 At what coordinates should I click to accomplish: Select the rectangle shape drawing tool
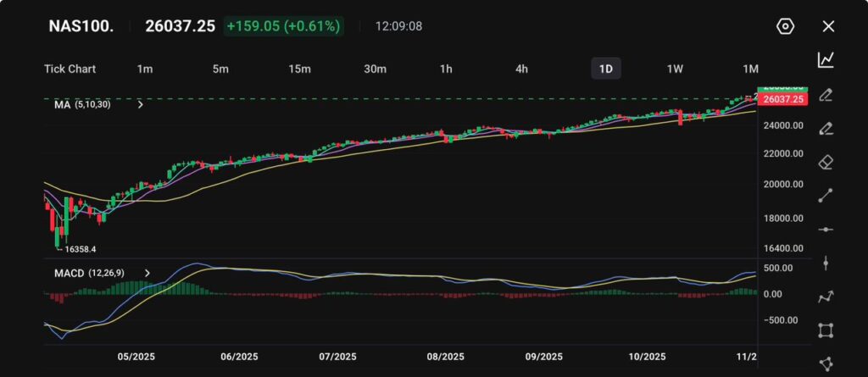pos(826,330)
